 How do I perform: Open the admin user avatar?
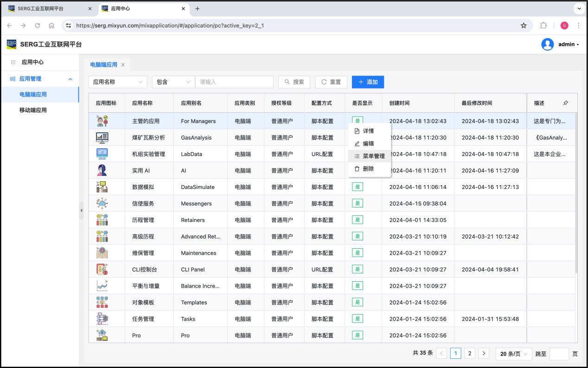[547, 45]
